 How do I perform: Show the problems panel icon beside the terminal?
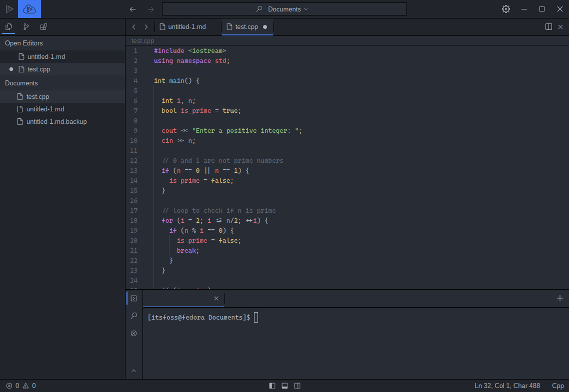tap(133, 333)
